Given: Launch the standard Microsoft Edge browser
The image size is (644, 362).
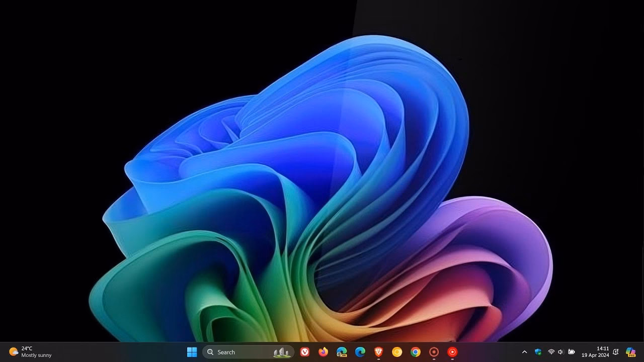Looking at the screenshot, I should (x=360, y=352).
